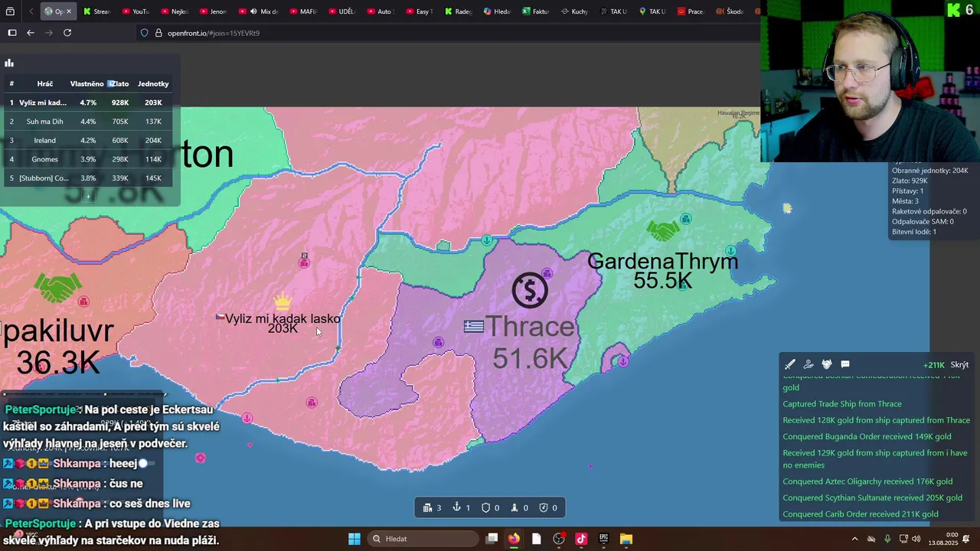Click Vyliz mi kadak lasko player label
Screen dimensions: 980x551
coord(283,318)
